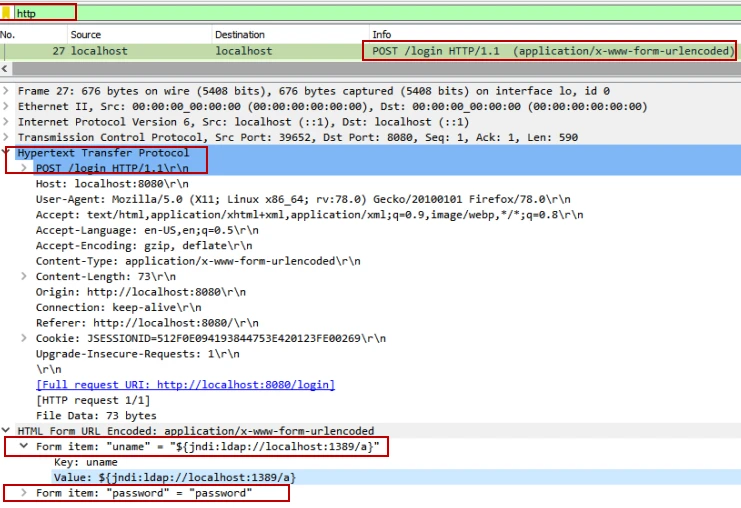Screen dimensions: 741x508
Task: Expand the password form item
Action: (x=25, y=493)
